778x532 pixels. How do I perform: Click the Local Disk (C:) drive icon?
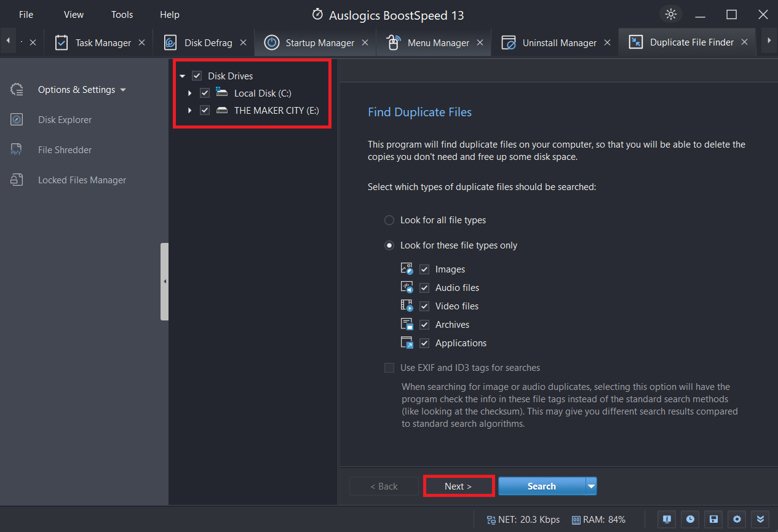222,93
